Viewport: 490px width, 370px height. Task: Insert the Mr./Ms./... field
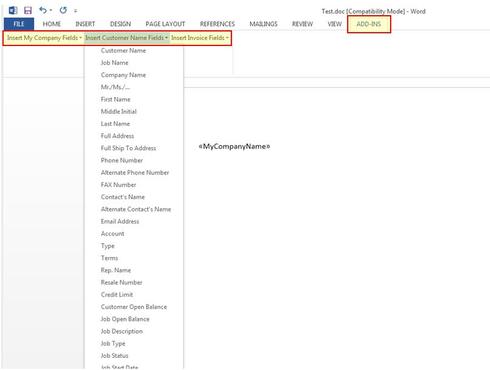point(115,87)
